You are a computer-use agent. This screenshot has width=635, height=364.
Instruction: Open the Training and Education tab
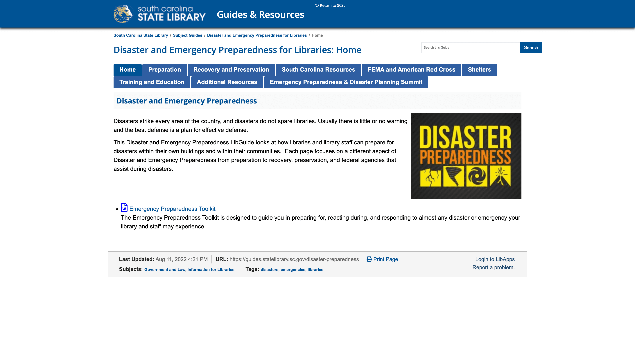pos(152,82)
